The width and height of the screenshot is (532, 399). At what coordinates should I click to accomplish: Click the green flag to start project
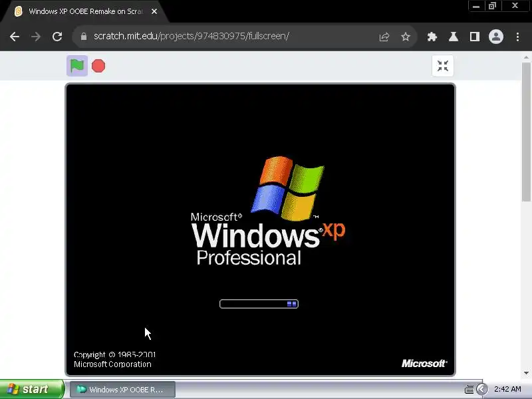tap(77, 65)
